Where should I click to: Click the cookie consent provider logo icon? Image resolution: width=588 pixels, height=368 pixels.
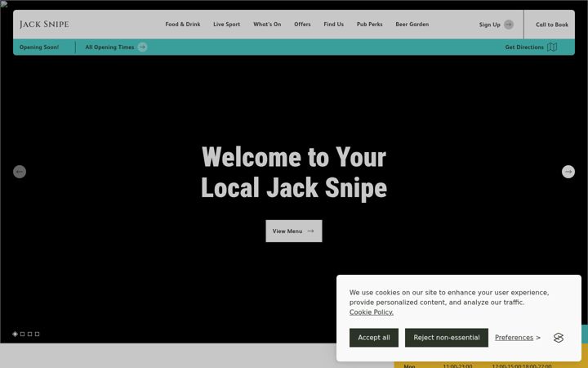pyautogui.click(x=559, y=338)
